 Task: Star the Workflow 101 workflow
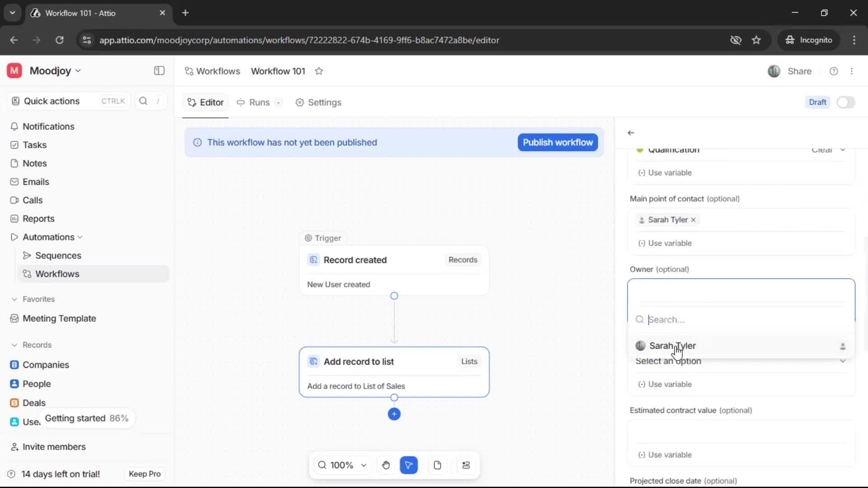click(x=319, y=71)
